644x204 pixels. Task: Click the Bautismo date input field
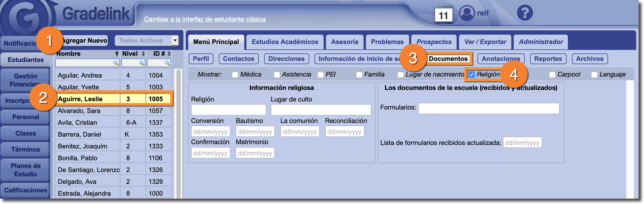[x=255, y=132]
